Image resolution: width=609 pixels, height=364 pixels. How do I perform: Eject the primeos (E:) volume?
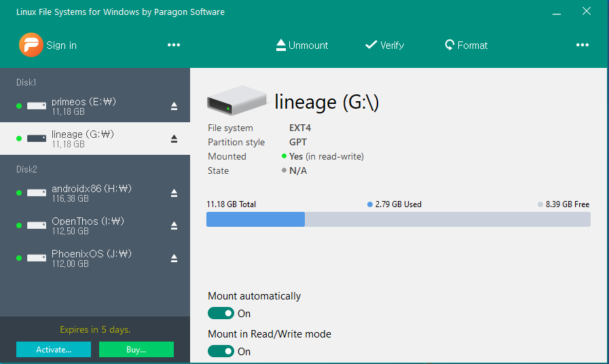tap(174, 106)
